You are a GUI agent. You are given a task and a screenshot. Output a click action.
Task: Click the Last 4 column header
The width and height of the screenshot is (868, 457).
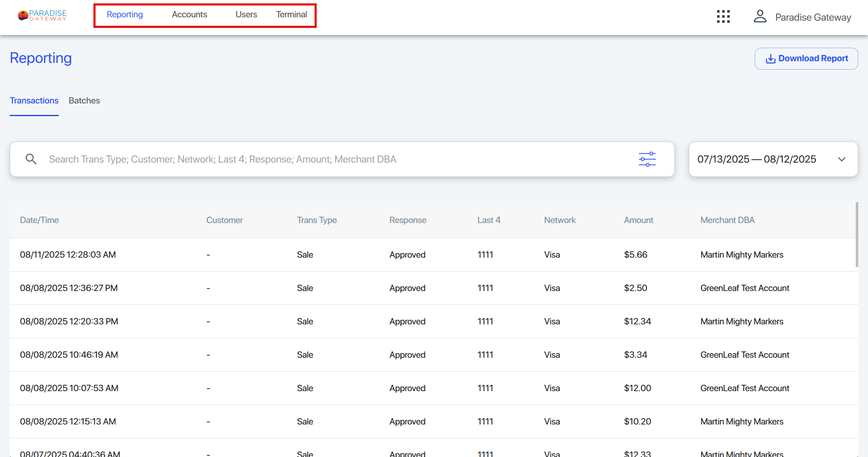(489, 220)
